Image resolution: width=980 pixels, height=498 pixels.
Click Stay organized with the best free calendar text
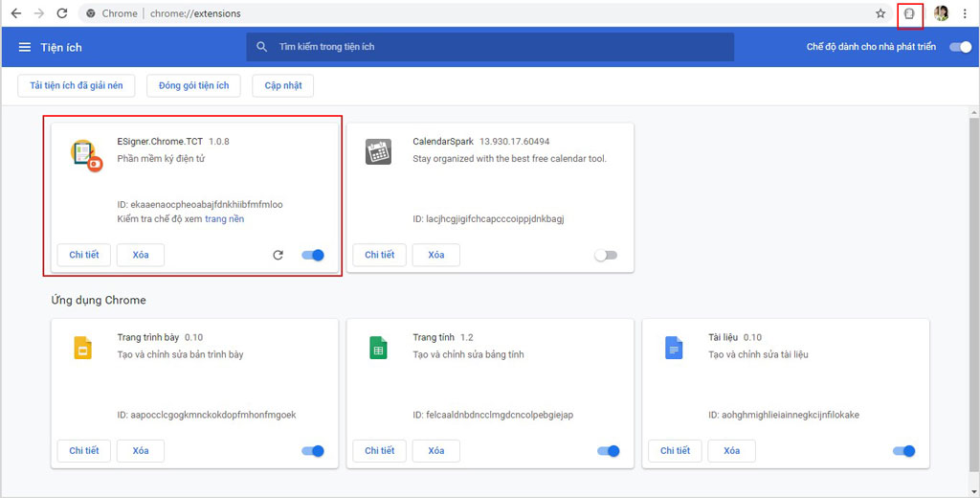point(509,159)
